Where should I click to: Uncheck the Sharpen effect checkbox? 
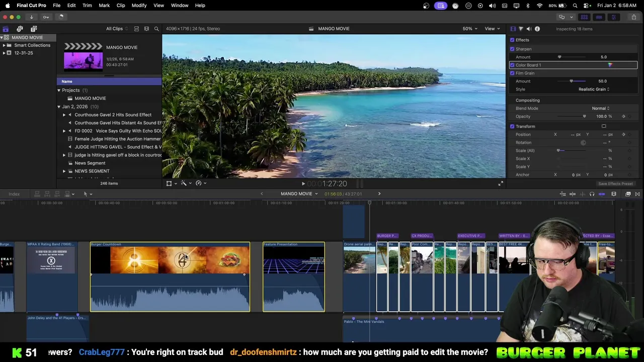coord(512,49)
